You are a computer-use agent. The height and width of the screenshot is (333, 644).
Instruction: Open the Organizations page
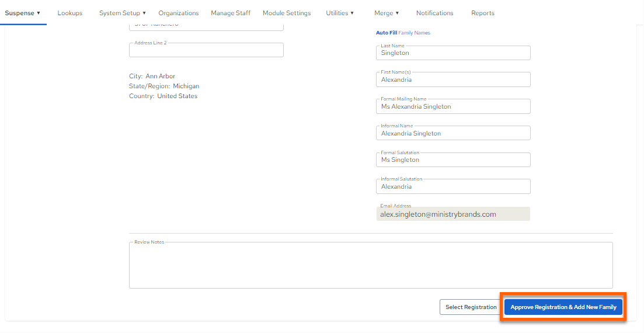click(x=179, y=13)
